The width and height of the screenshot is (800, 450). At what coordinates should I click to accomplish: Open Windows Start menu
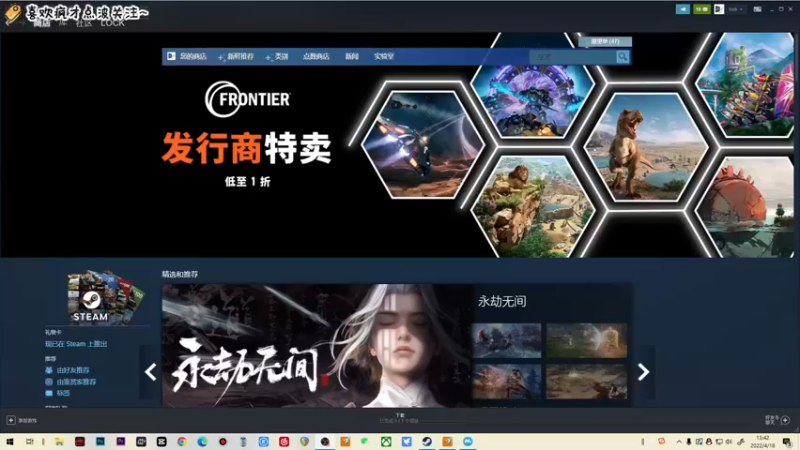pos(10,441)
